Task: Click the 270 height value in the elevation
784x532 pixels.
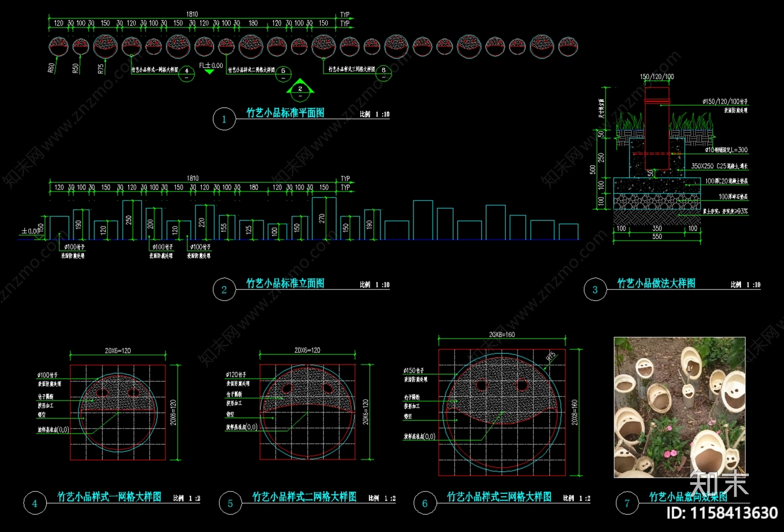Action: [x=322, y=218]
